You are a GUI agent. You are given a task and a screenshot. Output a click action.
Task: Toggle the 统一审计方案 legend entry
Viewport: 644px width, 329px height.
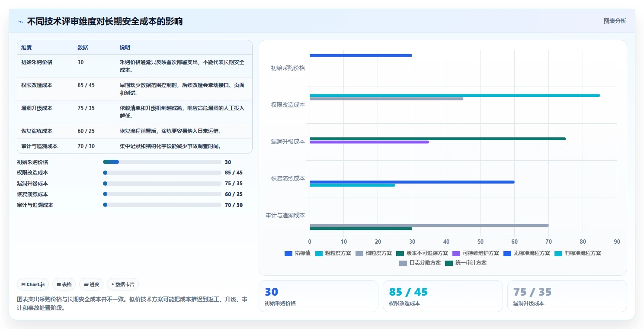click(466, 263)
